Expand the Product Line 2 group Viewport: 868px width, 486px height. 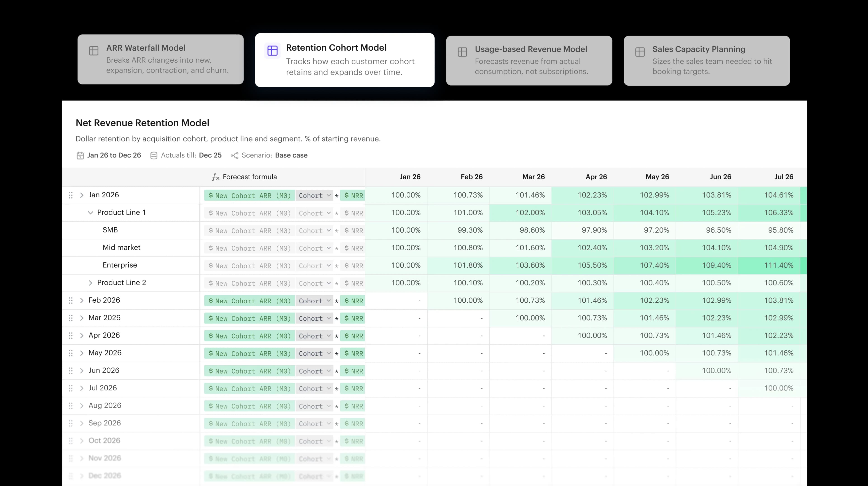coord(90,283)
